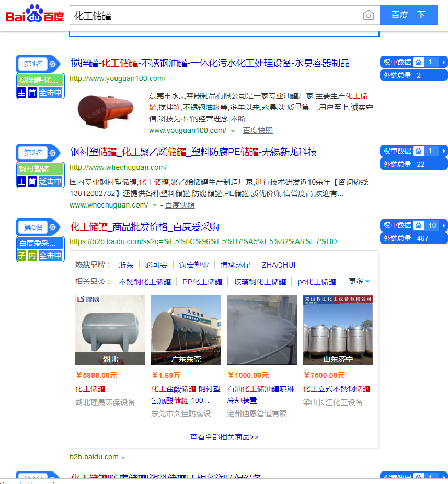Expand the b2b.baidu.com dropdown arrow
This screenshot has height=484, width=448.
pos(123,458)
